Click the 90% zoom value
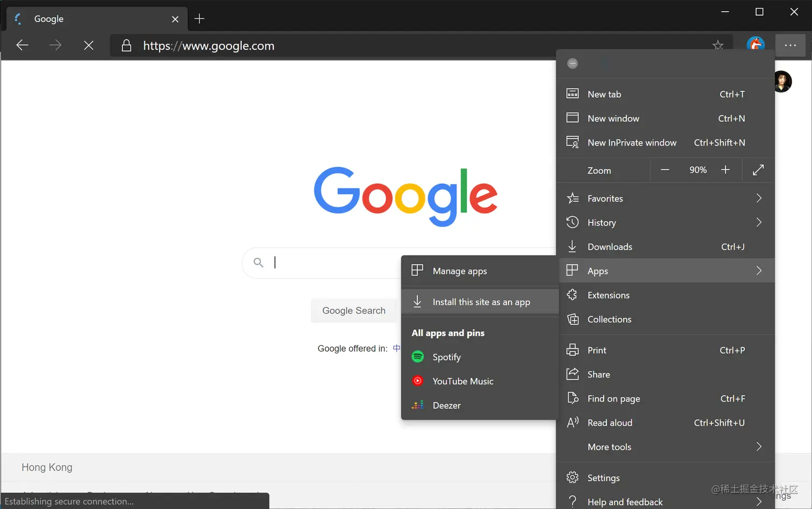Screen dimensions: 812x509 698,170
